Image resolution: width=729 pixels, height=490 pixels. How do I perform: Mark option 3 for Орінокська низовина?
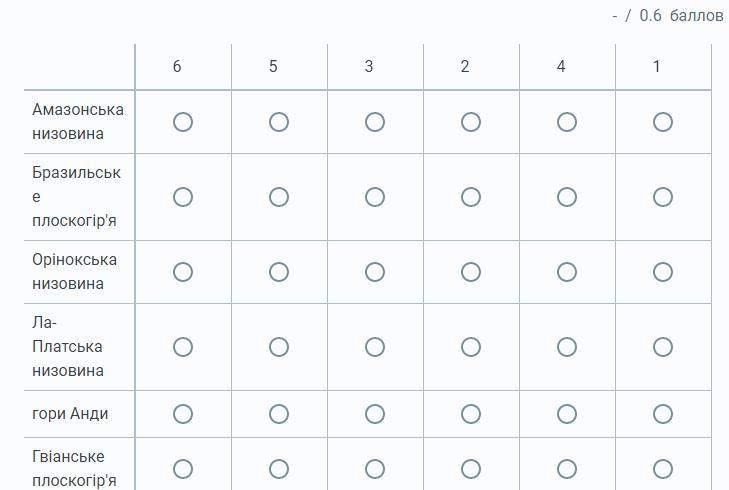click(x=375, y=272)
